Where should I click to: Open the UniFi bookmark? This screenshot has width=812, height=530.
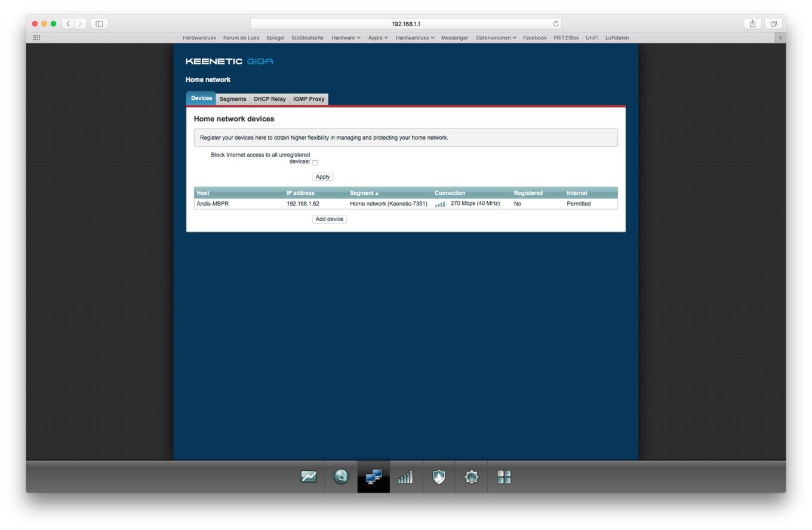click(592, 38)
